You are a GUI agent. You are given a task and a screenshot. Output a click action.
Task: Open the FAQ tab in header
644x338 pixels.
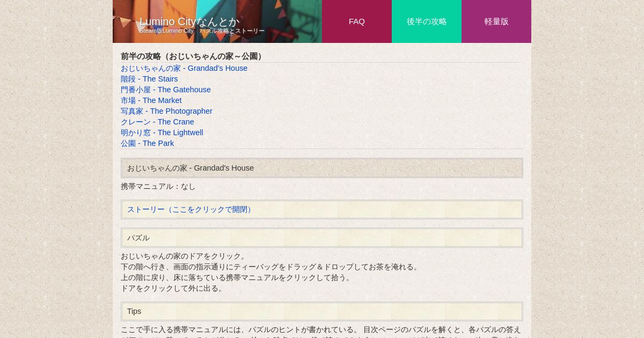click(357, 21)
